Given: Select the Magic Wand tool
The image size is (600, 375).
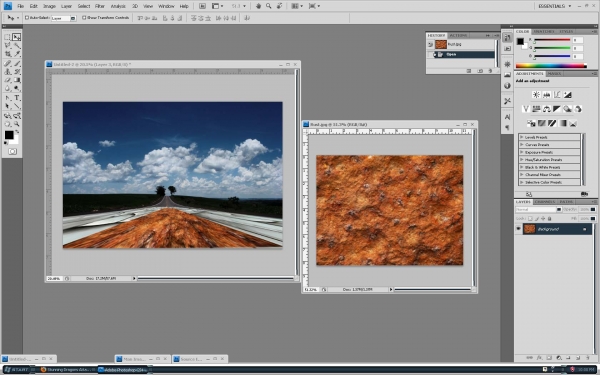Looking at the screenshot, I should click(x=16, y=46).
